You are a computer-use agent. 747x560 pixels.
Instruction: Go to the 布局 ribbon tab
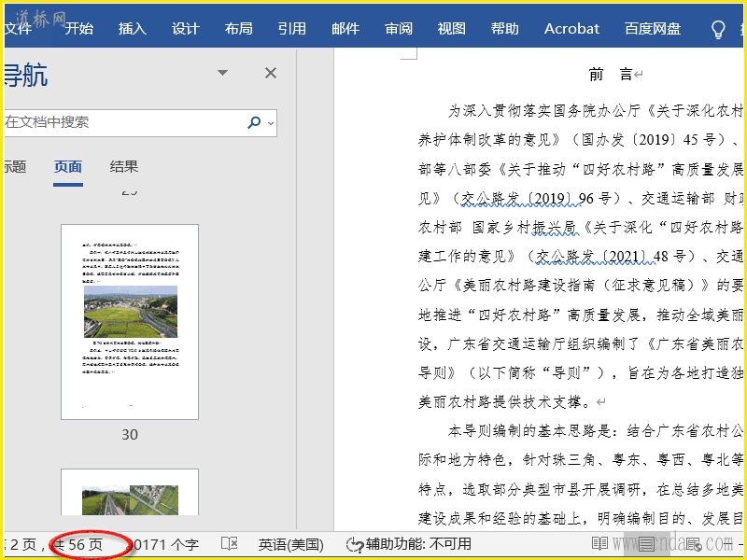tap(239, 29)
